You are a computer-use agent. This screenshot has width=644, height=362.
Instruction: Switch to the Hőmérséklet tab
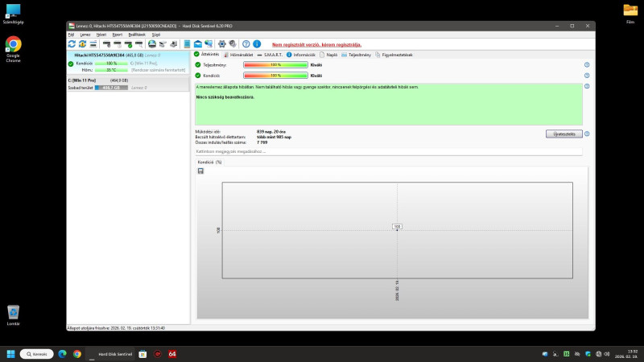pyautogui.click(x=238, y=55)
